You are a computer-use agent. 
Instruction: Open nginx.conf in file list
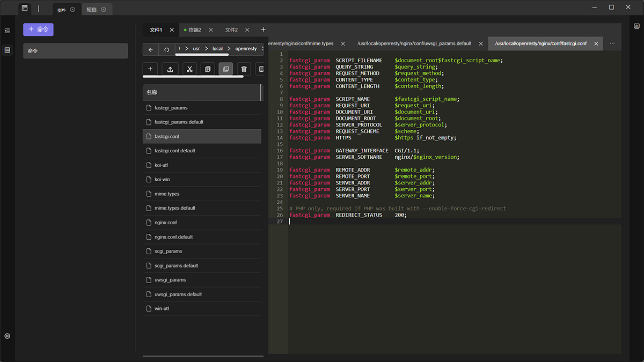coord(165,223)
